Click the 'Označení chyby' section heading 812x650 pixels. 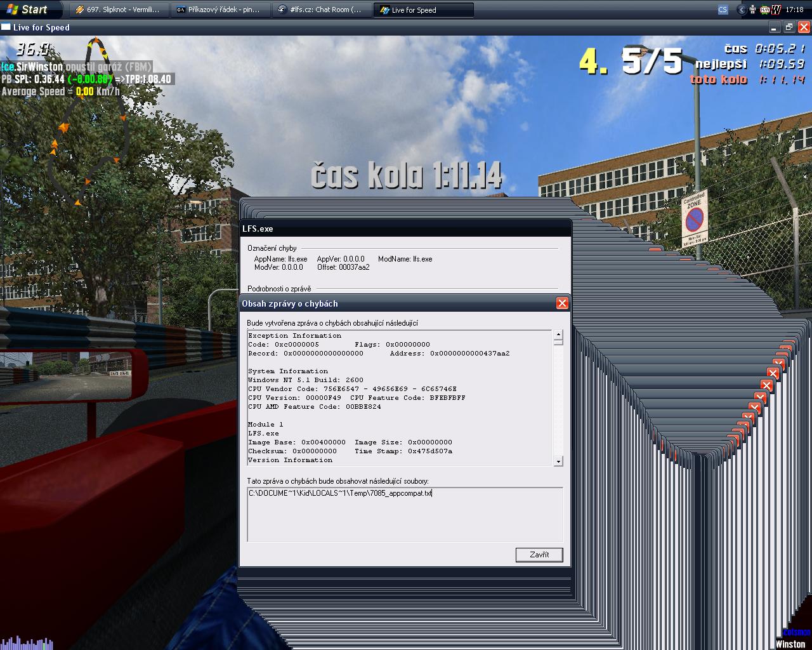pyautogui.click(x=272, y=248)
